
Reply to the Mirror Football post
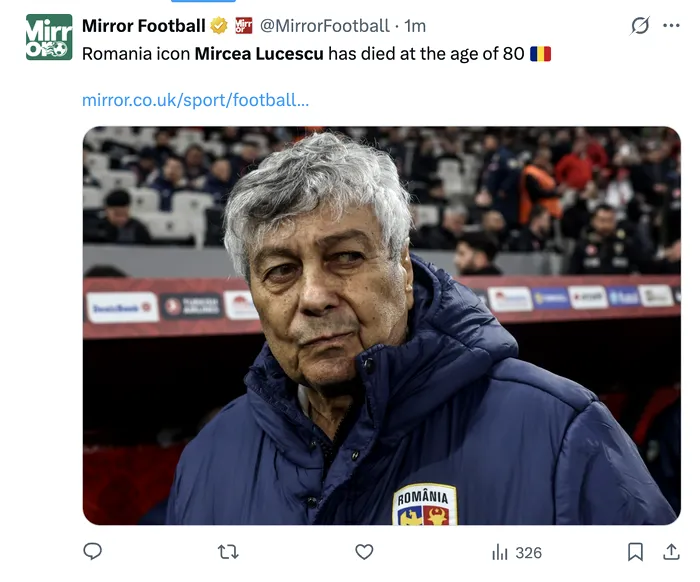pos(92,552)
